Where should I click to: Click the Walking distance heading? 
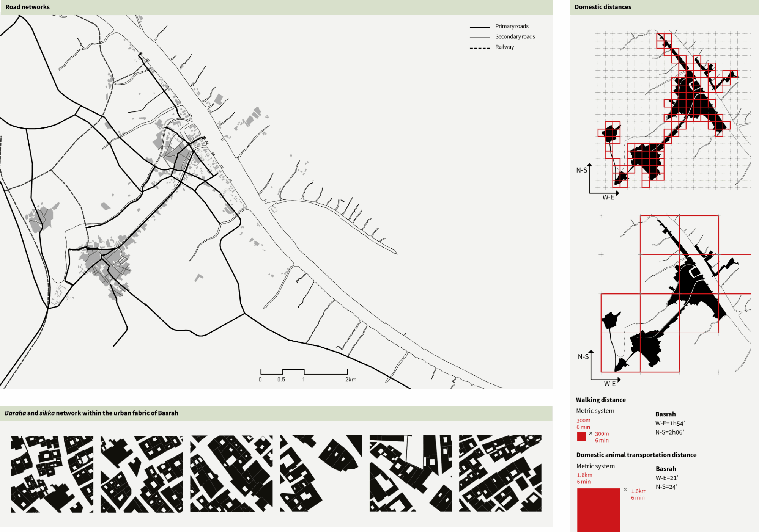(x=600, y=400)
